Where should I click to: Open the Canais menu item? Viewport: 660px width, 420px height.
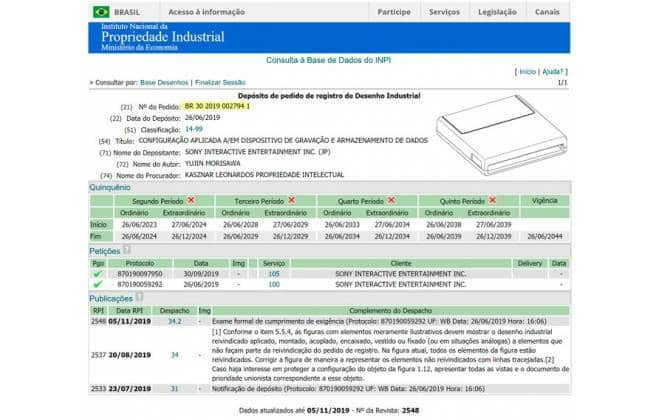coord(547,12)
